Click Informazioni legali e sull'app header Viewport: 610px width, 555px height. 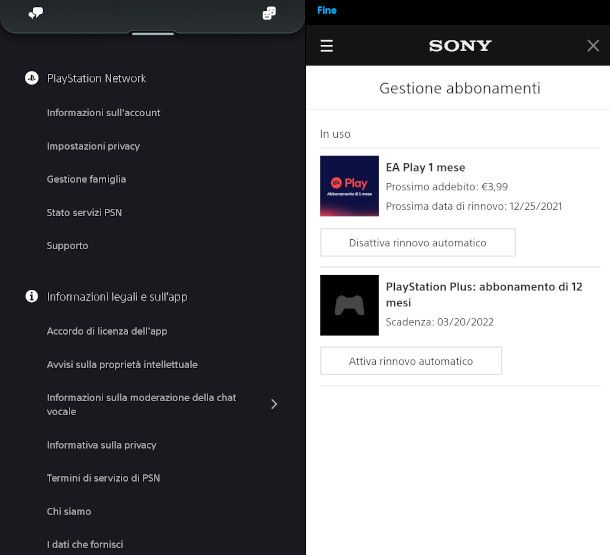[x=117, y=297]
